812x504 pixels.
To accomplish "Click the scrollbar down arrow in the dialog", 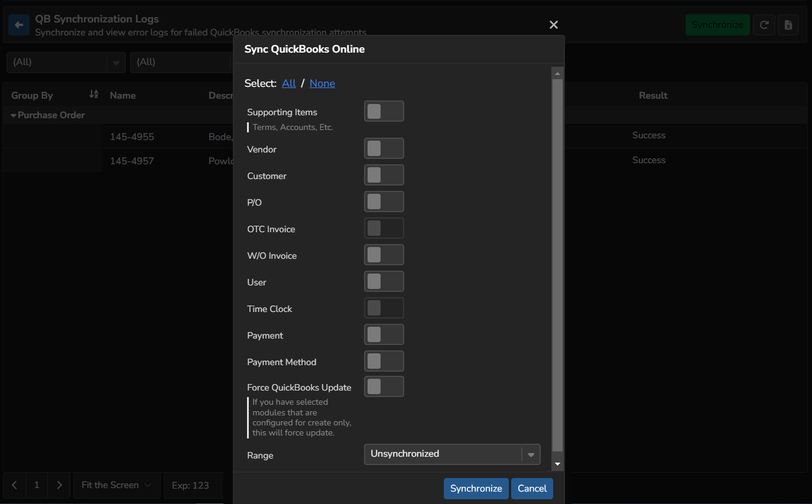I will [x=557, y=464].
